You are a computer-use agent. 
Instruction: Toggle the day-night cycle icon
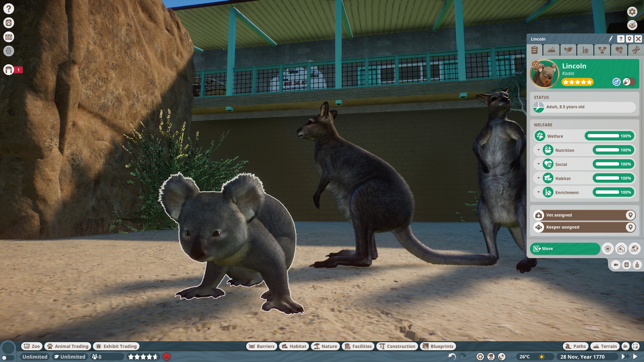pyautogui.click(x=502, y=357)
